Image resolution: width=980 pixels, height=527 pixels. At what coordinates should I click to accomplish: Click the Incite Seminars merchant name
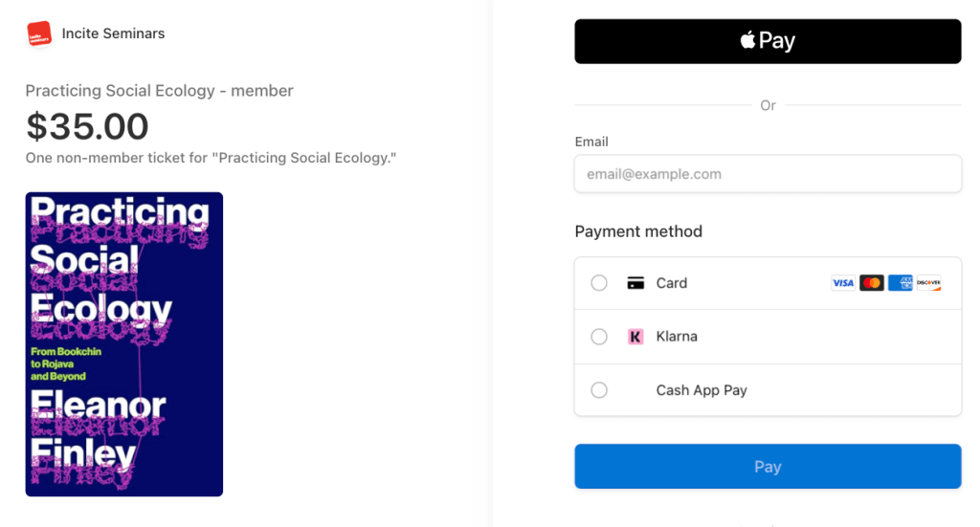pos(113,33)
